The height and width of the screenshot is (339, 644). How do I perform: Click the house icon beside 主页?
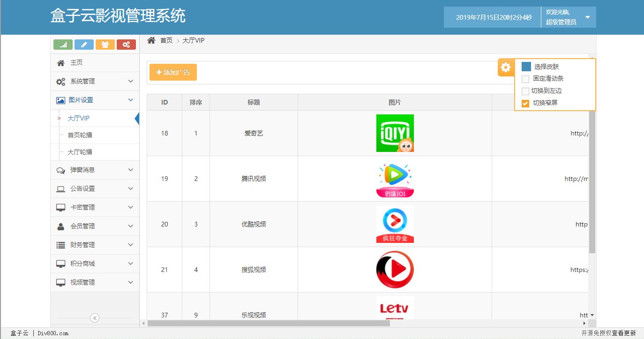point(60,63)
